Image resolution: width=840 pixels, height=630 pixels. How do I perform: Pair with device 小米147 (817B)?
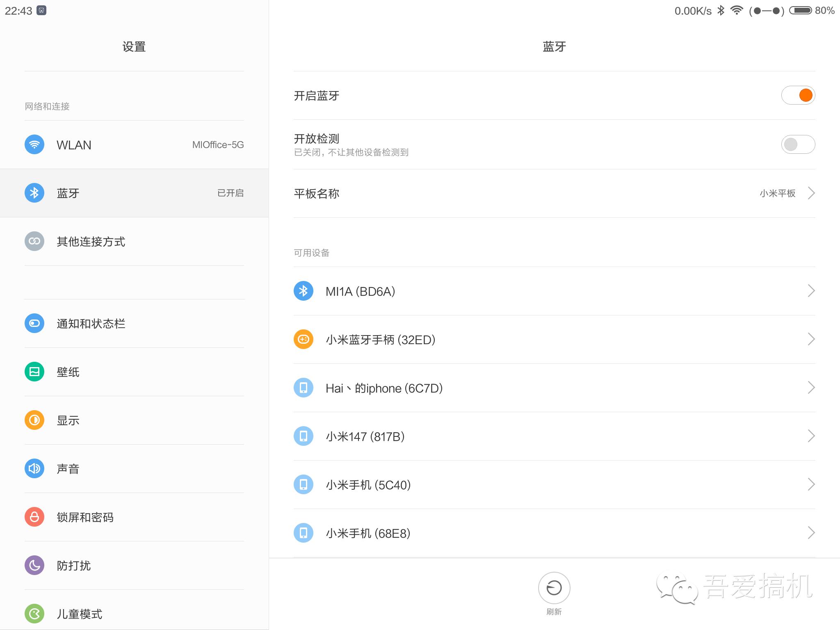(x=365, y=436)
